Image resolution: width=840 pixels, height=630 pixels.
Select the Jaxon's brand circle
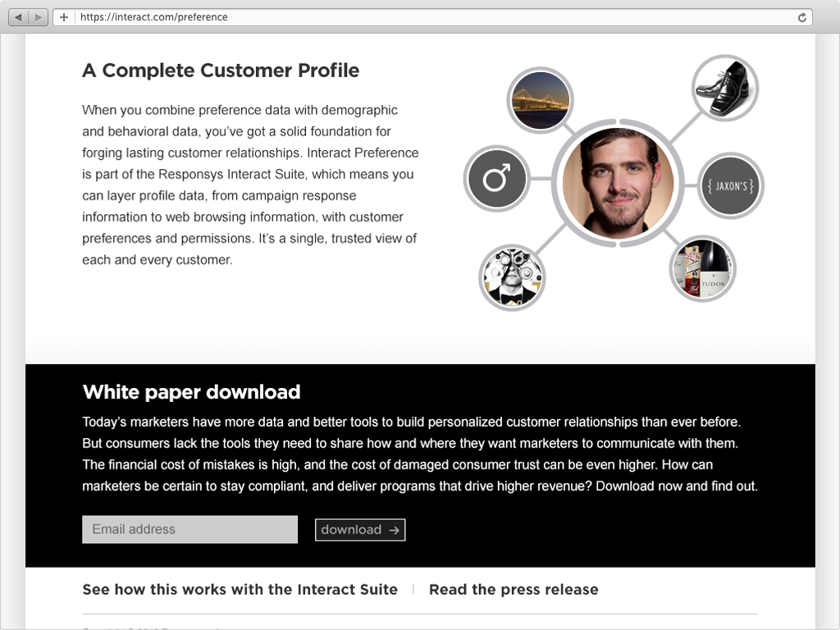click(x=730, y=186)
